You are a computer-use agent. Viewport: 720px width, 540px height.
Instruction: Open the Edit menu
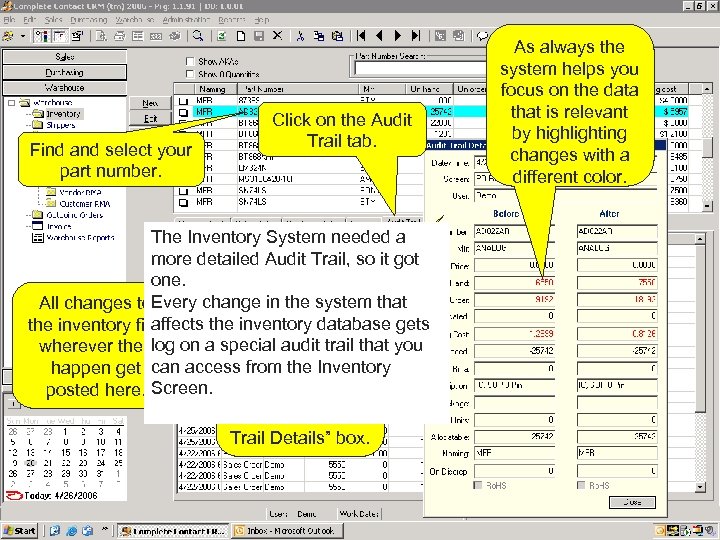pyautogui.click(x=29, y=20)
